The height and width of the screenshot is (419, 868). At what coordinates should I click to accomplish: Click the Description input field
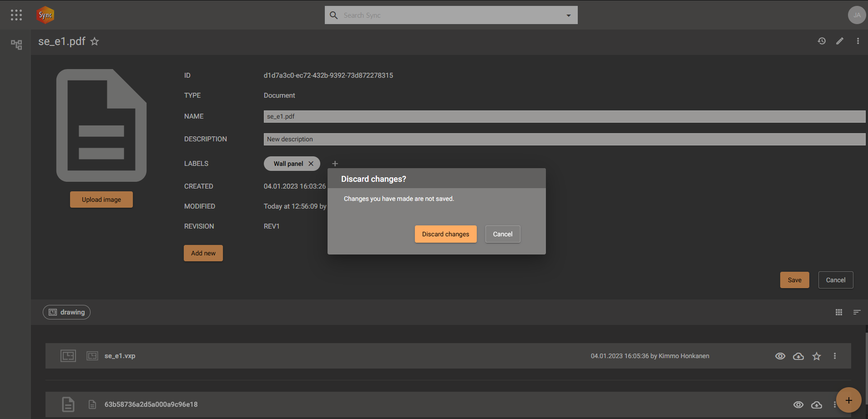(564, 139)
